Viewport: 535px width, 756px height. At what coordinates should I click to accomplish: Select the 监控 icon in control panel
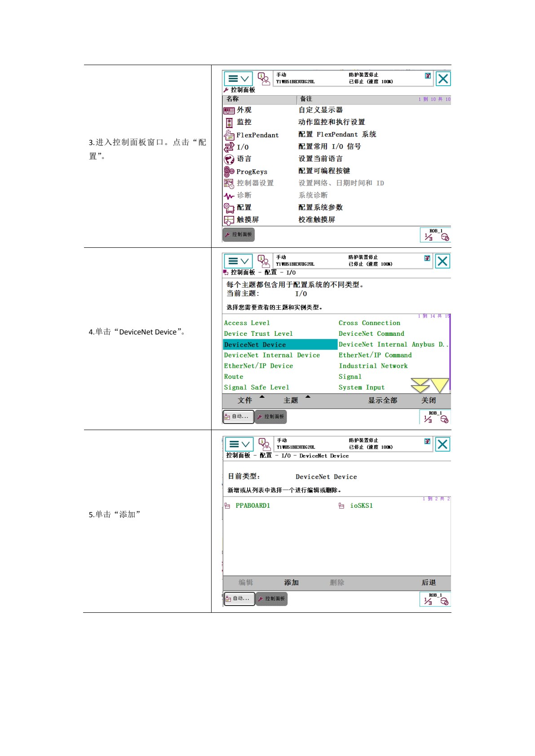[229, 123]
